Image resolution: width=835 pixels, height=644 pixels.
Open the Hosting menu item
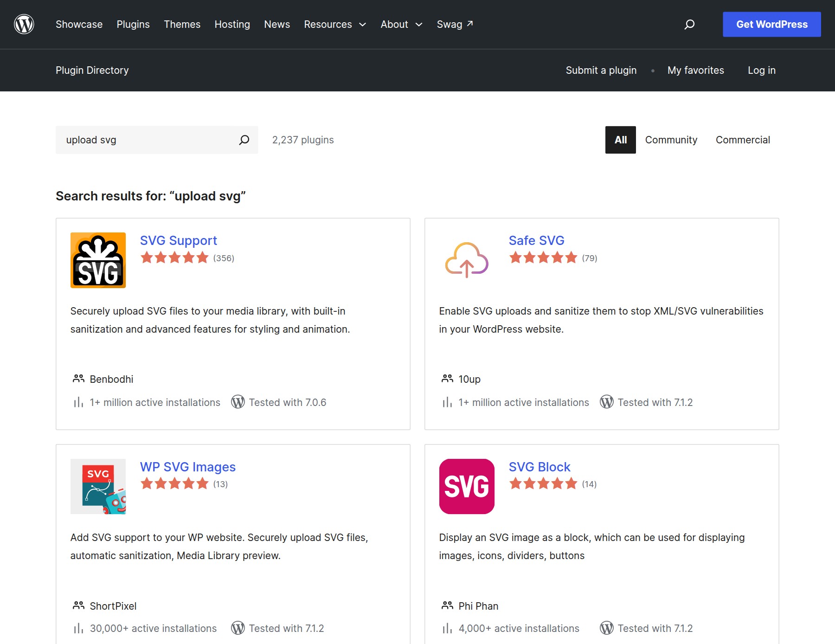pyautogui.click(x=232, y=24)
